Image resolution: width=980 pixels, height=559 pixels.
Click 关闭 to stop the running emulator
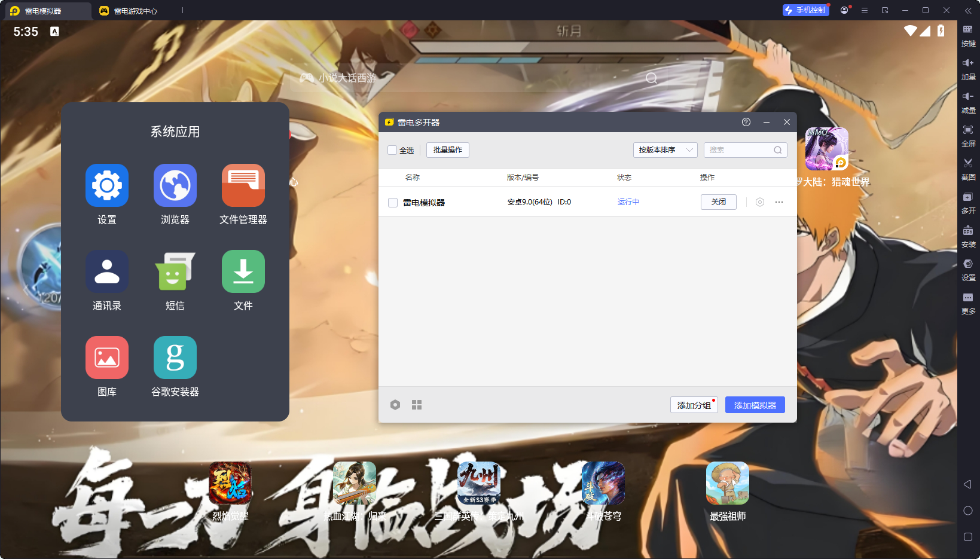point(719,202)
